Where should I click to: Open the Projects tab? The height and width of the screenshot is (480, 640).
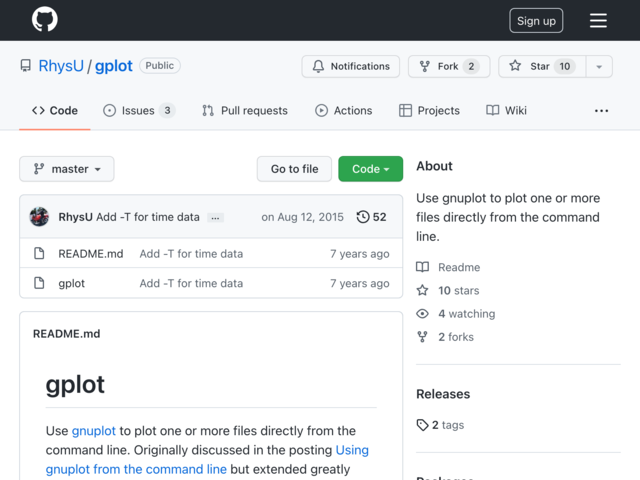click(429, 111)
